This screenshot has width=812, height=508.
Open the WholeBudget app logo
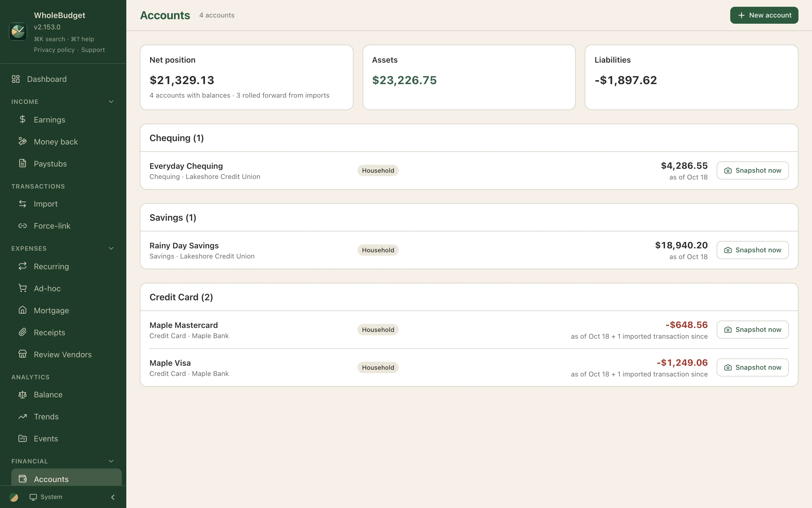pos(18,32)
